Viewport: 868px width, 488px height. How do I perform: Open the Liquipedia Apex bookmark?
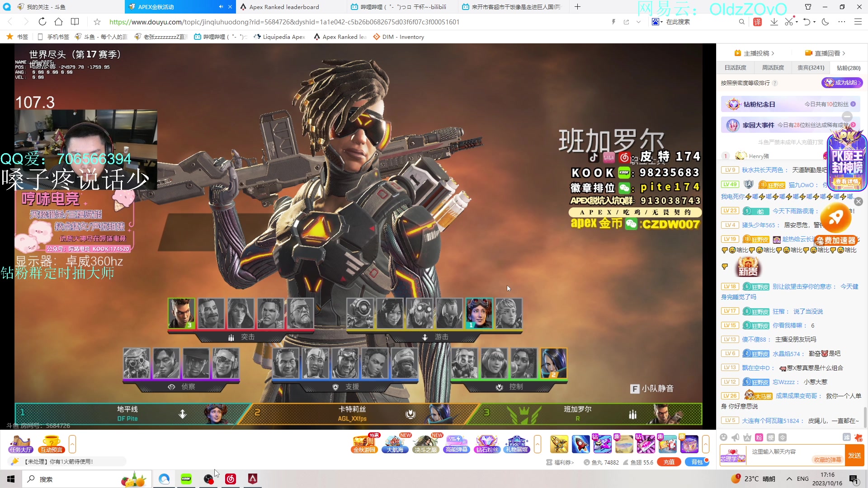pos(279,37)
